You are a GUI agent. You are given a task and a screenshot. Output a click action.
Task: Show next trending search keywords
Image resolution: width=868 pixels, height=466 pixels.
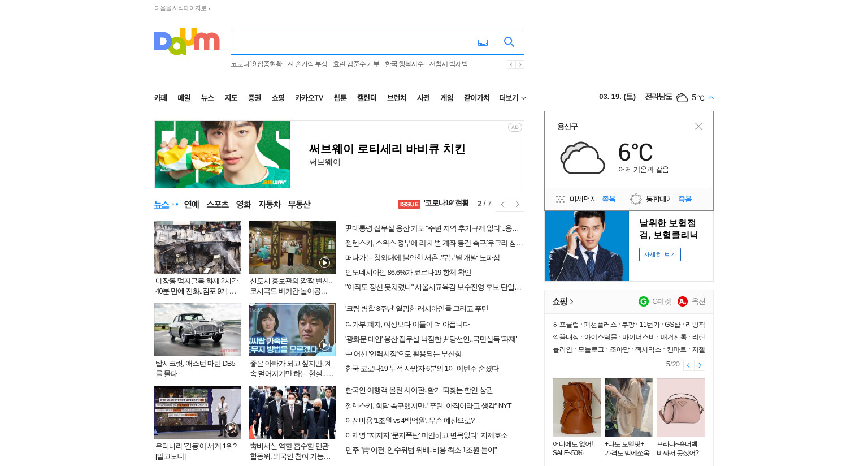point(520,64)
